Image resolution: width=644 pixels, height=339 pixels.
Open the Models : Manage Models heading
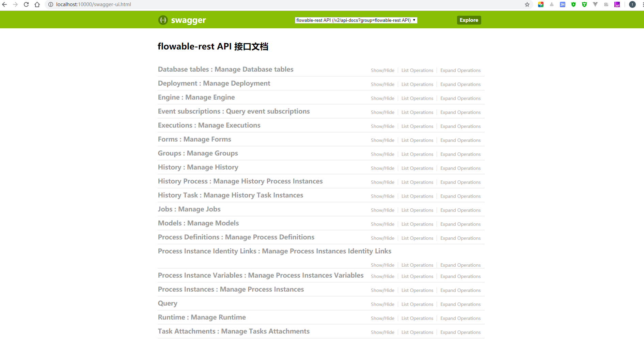(198, 223)
